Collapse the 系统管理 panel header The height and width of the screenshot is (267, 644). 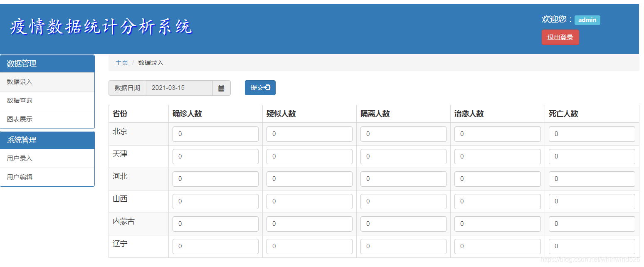pyautogui.click(x=47, y=140)
